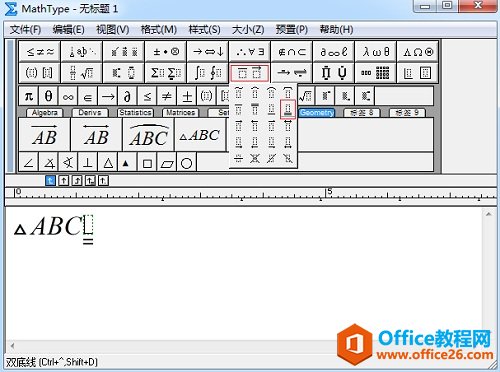Open the operator symbols palette (±•⊗)
500x372 pixels.
click(x=166, y=52)
